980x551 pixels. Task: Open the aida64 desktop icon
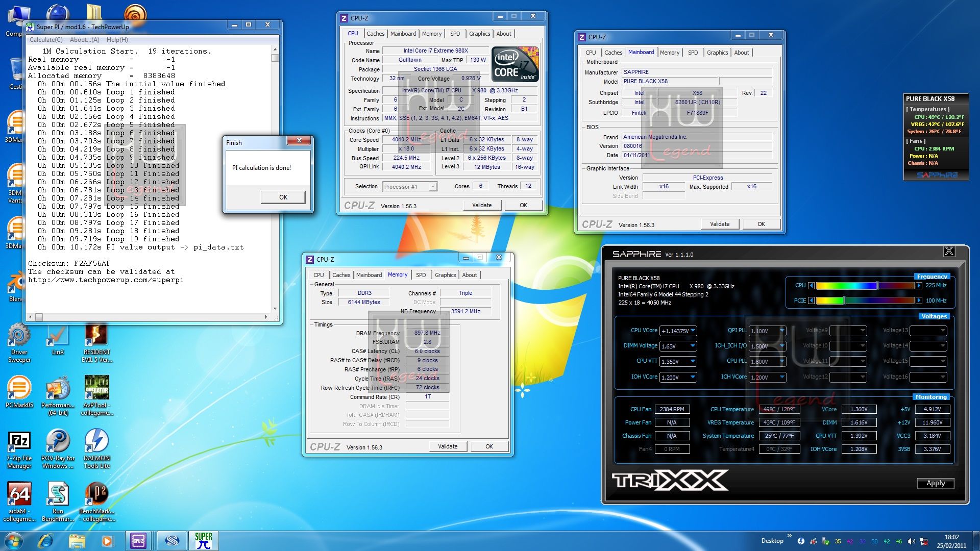tap(19, 502)
